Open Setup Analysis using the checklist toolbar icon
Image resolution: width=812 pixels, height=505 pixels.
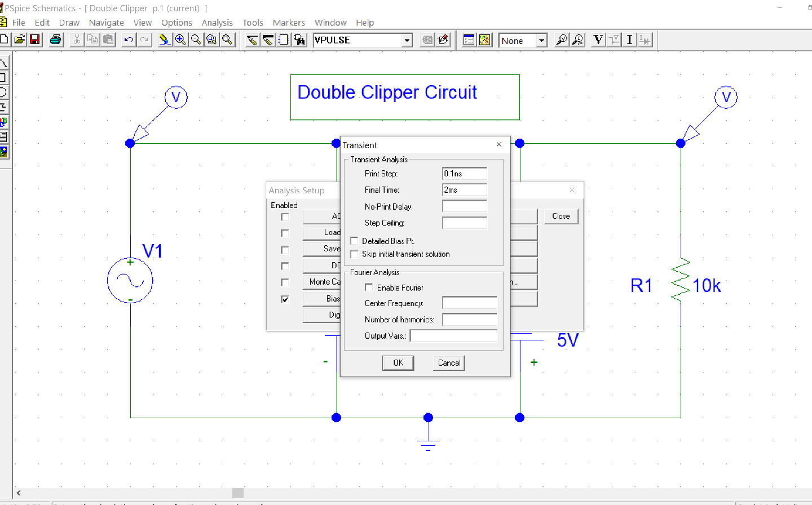click(x=469, y=40)
